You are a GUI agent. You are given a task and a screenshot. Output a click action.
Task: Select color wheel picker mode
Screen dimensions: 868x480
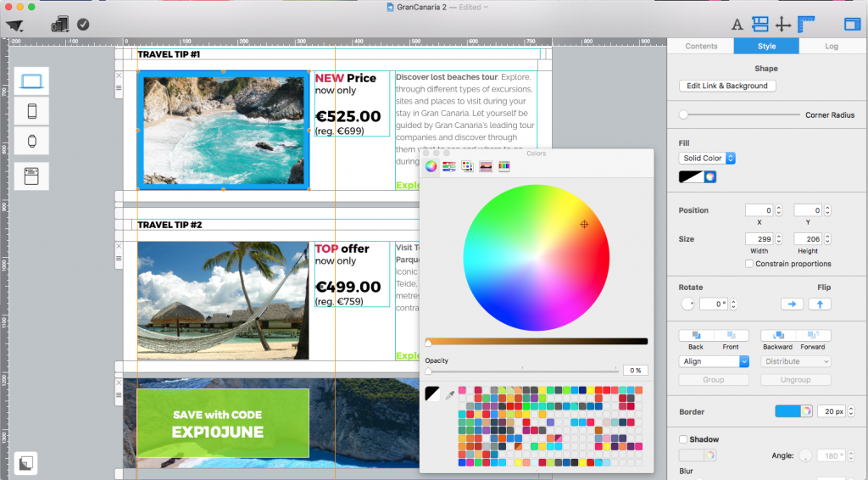tap(431, 166)
